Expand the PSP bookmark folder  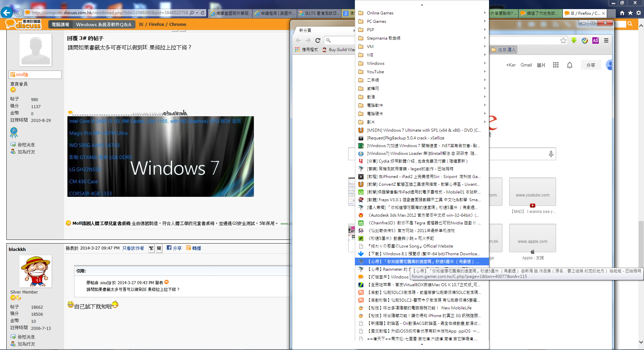click(x=422, y=30)
